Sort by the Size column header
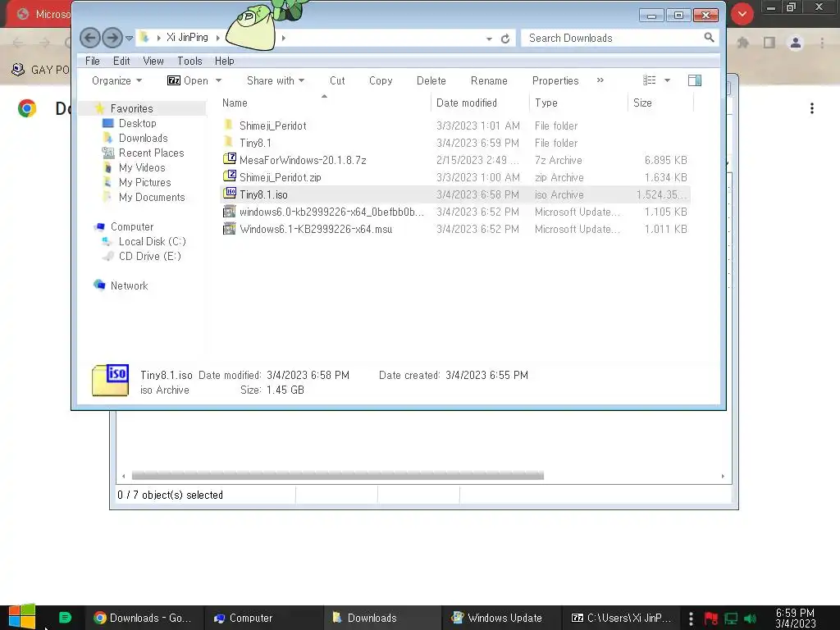The image size is (840, 630). 642,103
